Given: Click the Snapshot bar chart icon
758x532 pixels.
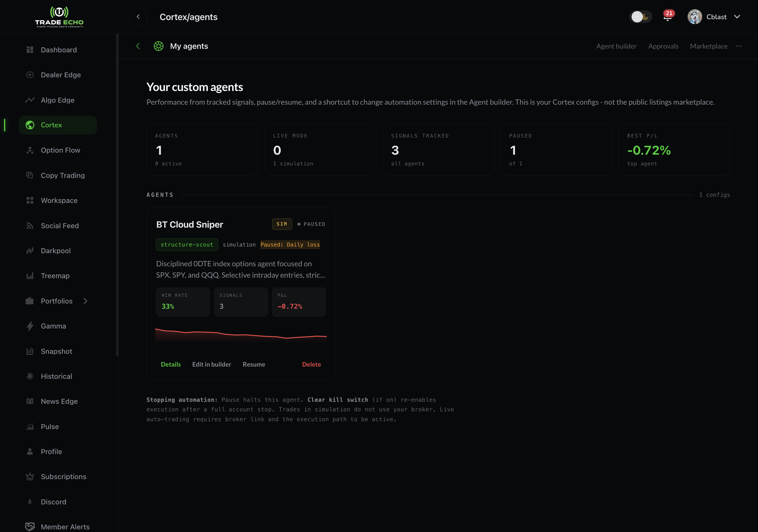Looking at the screenshot, I should (30, 351).
